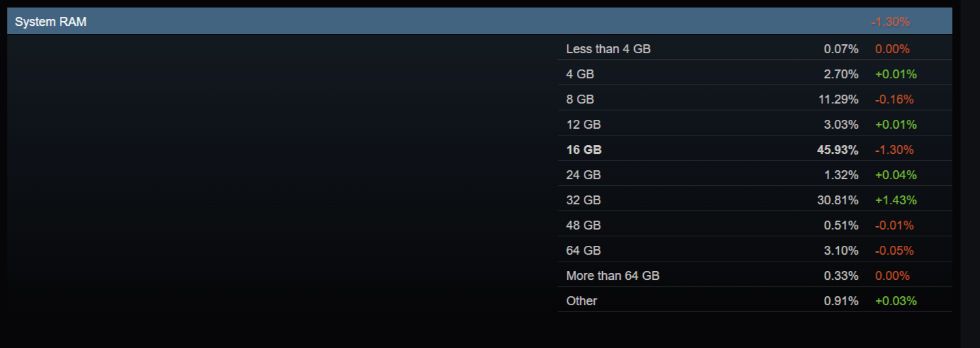
Task: Click the 32 GB row label
Action: point(583,200)
